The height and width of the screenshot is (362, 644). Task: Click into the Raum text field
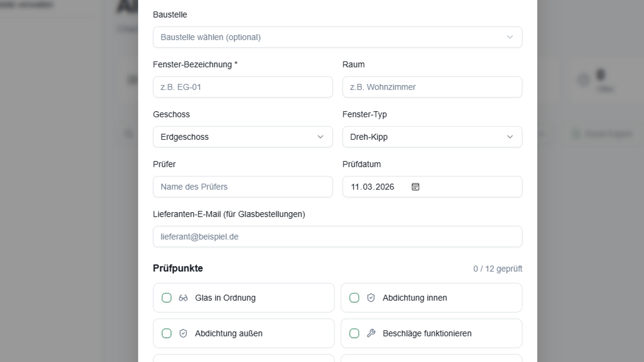(432, 87)
